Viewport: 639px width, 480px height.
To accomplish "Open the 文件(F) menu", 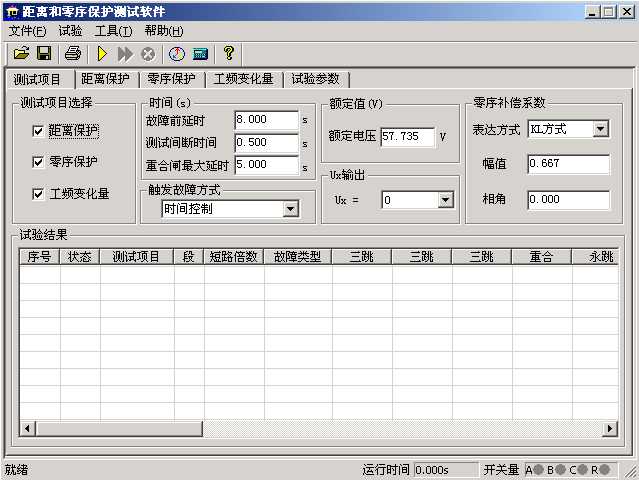I will 28,31.
